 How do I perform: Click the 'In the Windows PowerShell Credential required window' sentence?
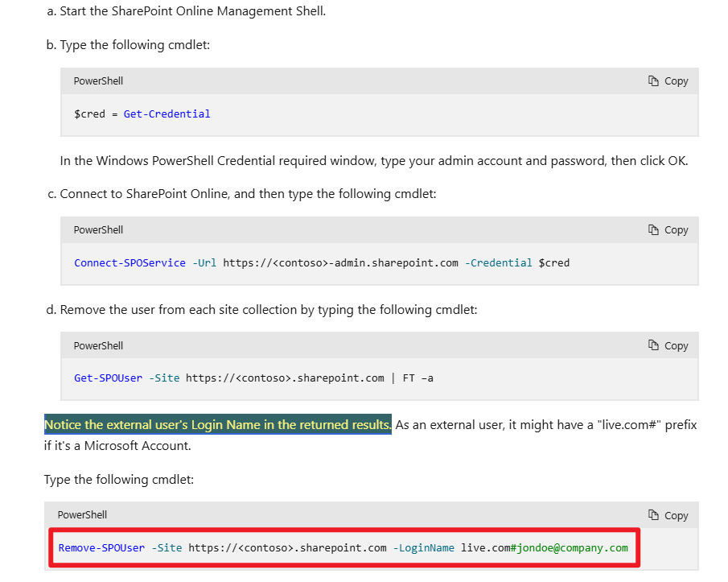click(x=374, y=161)
